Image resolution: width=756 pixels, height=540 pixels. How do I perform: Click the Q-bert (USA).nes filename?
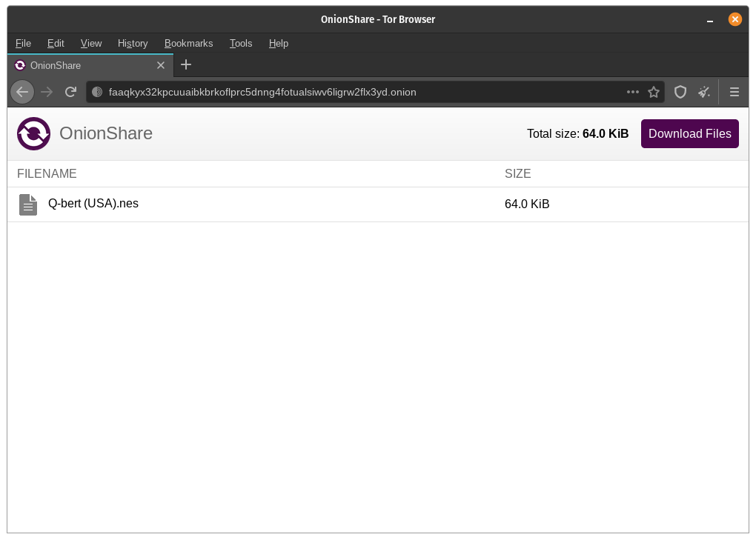pyautogui.click(x=93, y=204)
